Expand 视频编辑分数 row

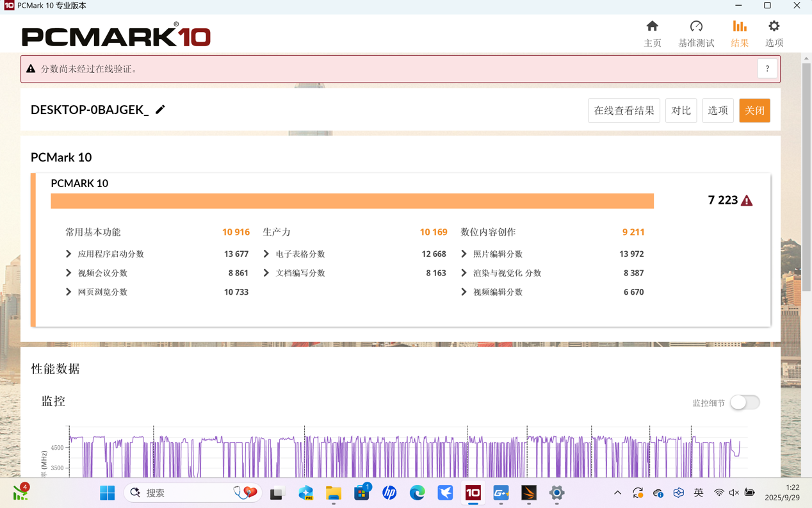464,292
